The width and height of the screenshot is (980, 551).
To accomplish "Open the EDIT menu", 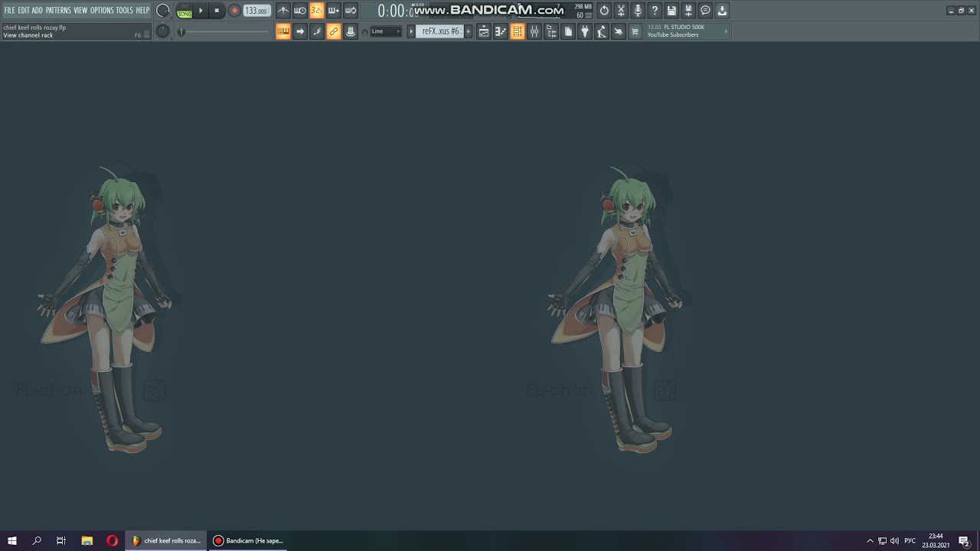I will click(x=24, y=11).
